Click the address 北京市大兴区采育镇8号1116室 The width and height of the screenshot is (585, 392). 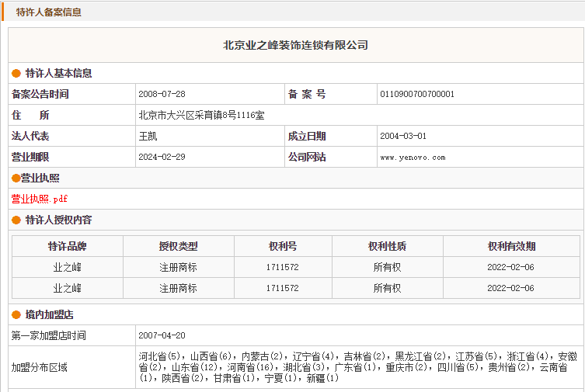pyautogui.click(x=201, y=116)
